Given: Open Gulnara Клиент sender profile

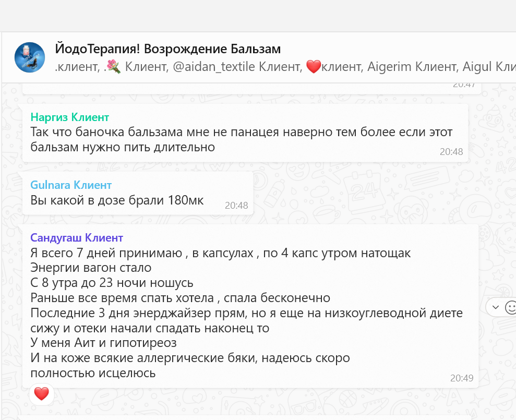Looking at the screenshot, I should pyautogui.click(x=71, y=185).
